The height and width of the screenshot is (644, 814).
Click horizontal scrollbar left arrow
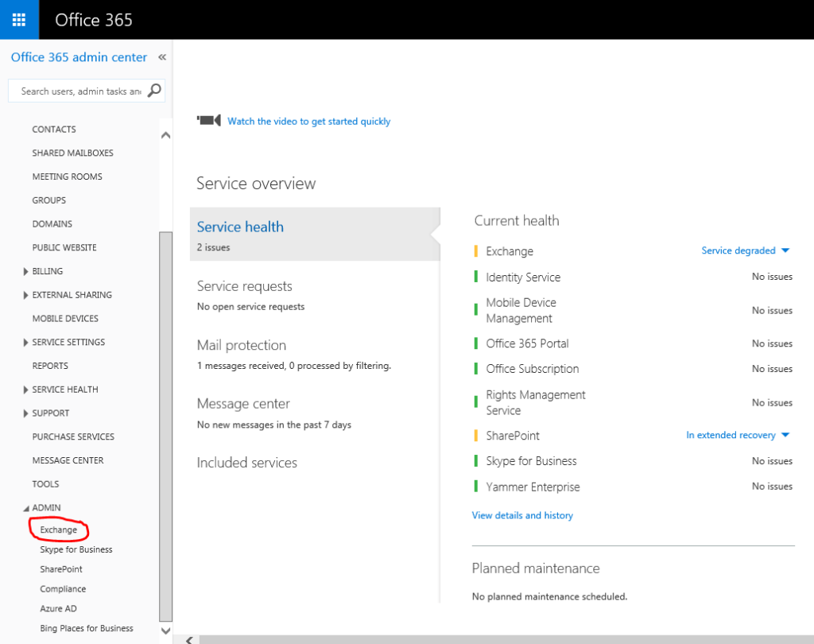(x=189, y=640)
